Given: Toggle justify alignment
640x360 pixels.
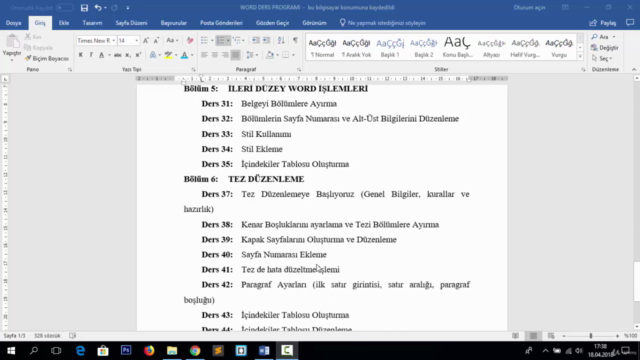Looking at the screenshot, I should pos(236,55).
